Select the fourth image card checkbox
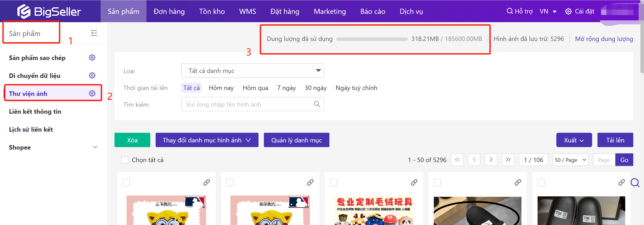Image resolution: width=644 pixels, height=225 pixels. click(x=437, y=182)
